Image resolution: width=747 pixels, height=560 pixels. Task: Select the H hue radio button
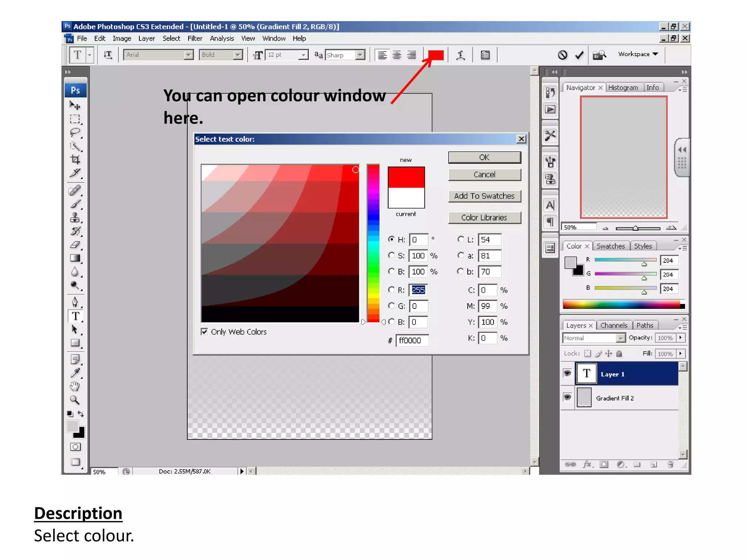click(391, 239)
